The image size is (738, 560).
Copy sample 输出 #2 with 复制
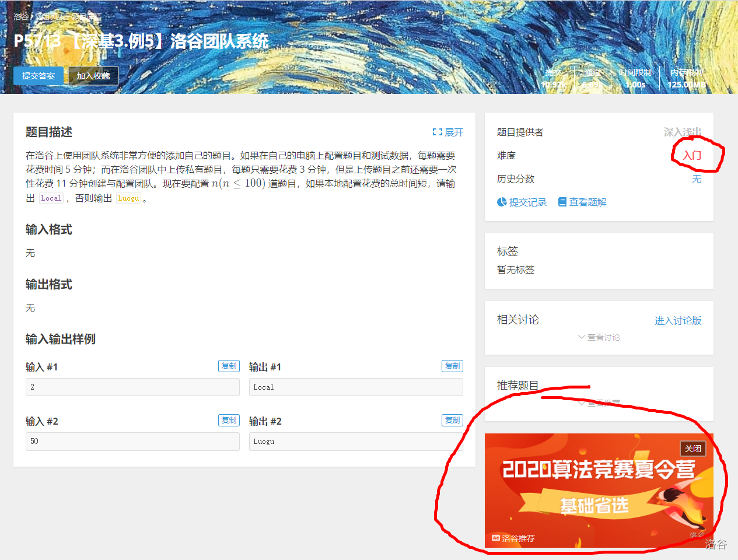click(452, 420)
